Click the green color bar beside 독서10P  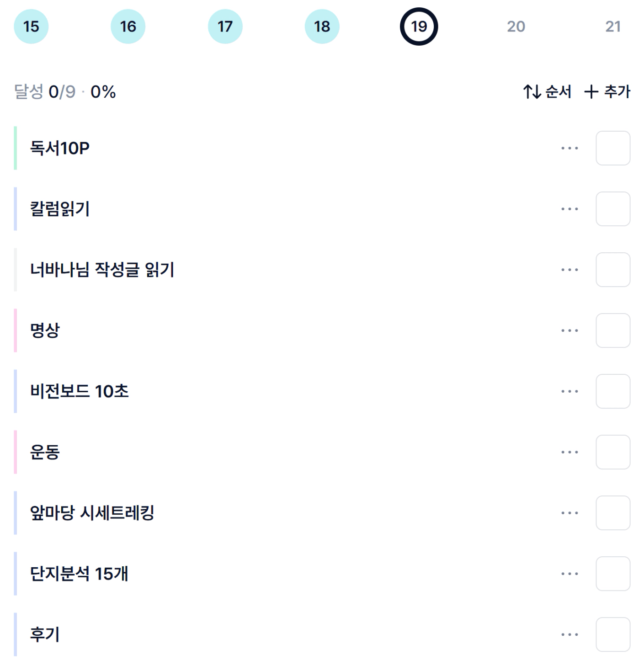tap(16, 148)
